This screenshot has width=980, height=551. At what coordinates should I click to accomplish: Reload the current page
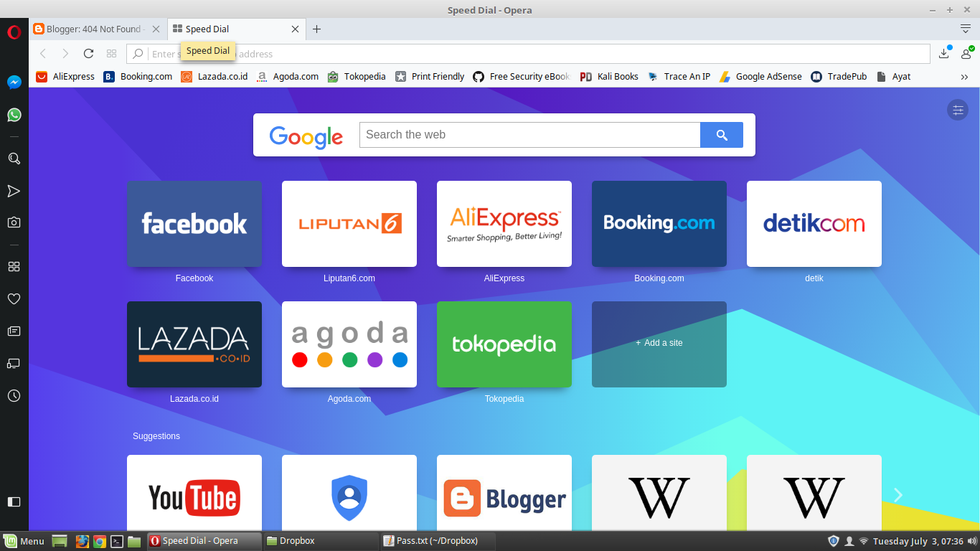88,54
